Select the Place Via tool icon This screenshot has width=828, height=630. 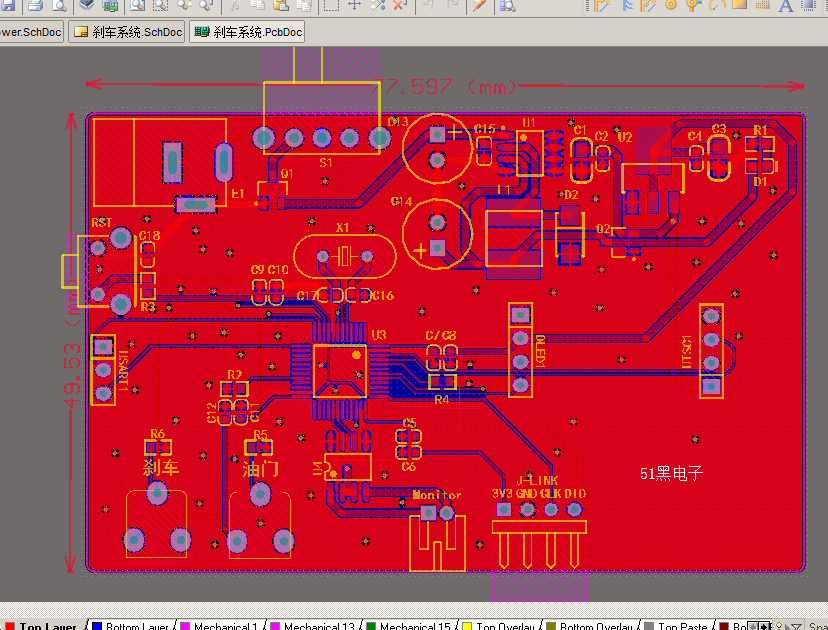(671, 5)
